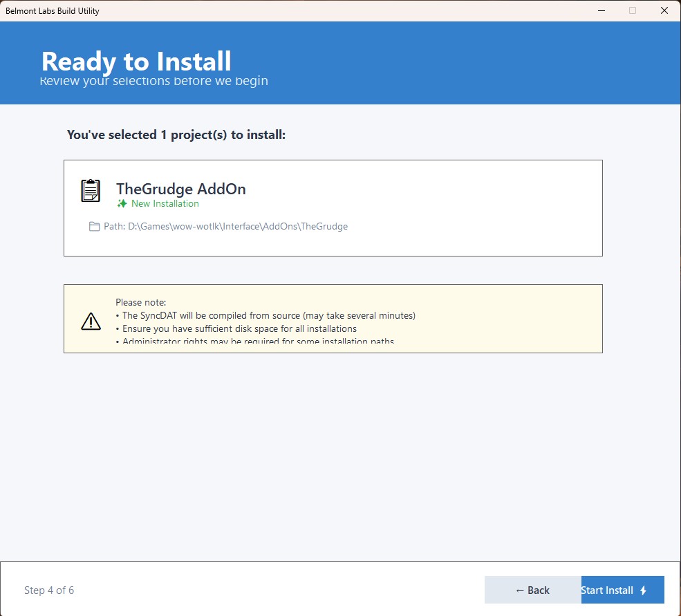681x616 pixels.
Task: Click the 'You've selected 1 project(s)' heading
Action: pyautogui.click(x=176, y=135)
